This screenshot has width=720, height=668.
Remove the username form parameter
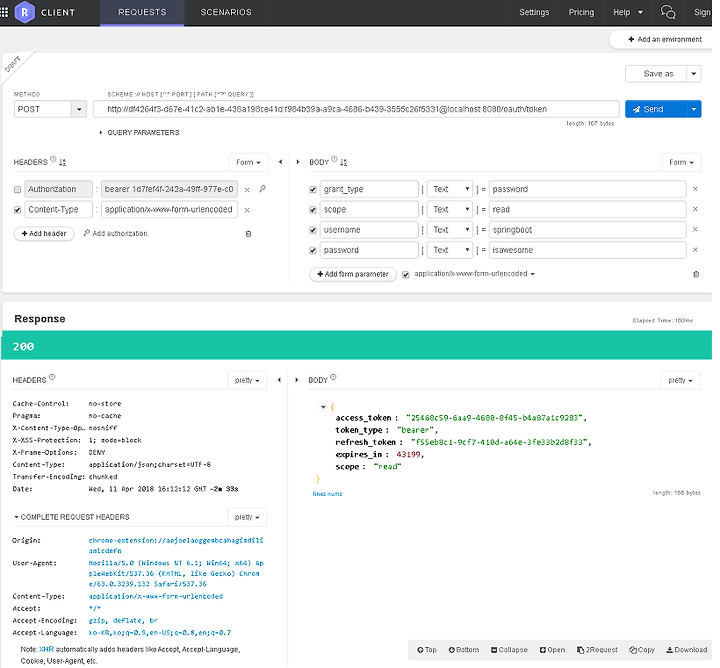[x=695, y=230]
